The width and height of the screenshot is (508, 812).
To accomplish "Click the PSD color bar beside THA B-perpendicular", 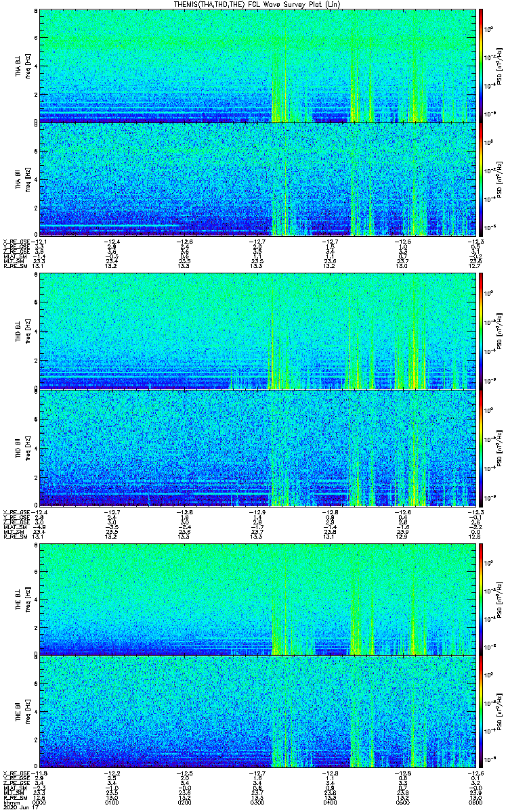I will tap(481, 66).
